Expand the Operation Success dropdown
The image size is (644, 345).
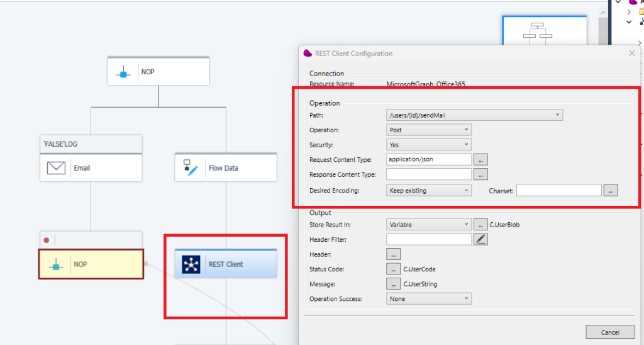pos(428,299)
